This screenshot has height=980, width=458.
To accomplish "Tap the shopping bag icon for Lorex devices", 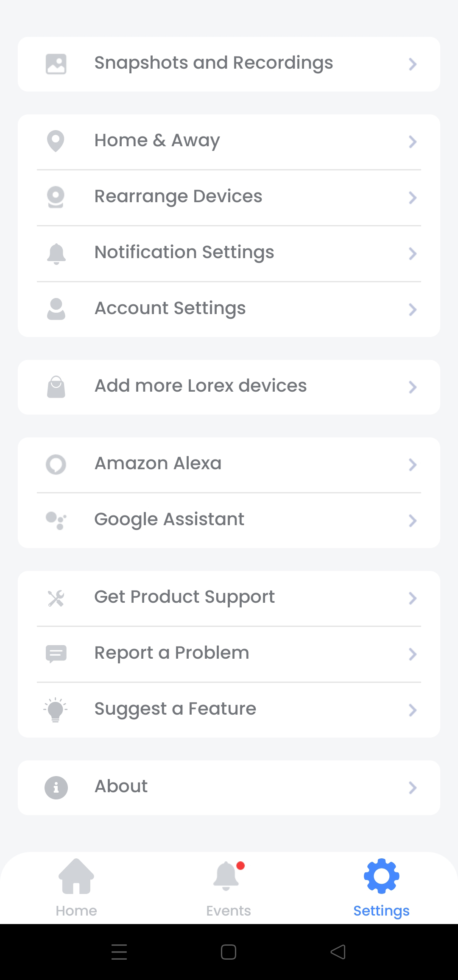I will pos(56,387).
